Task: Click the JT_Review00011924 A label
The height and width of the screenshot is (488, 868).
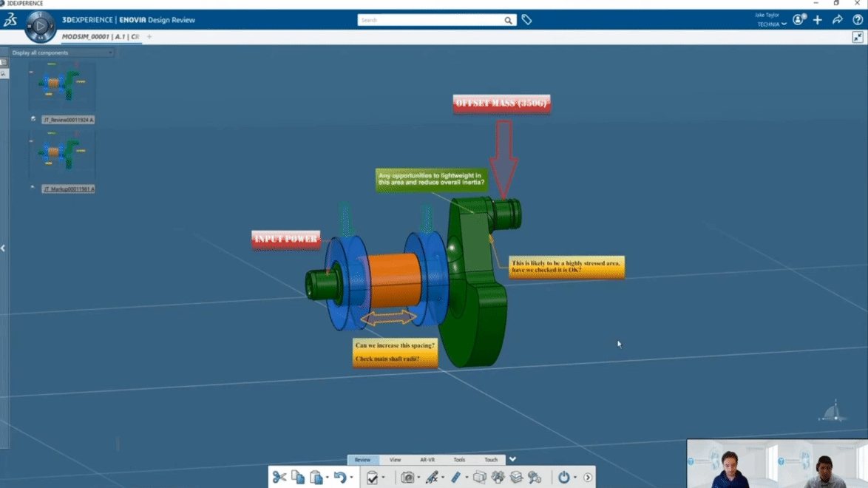Action: coord(68,120)
